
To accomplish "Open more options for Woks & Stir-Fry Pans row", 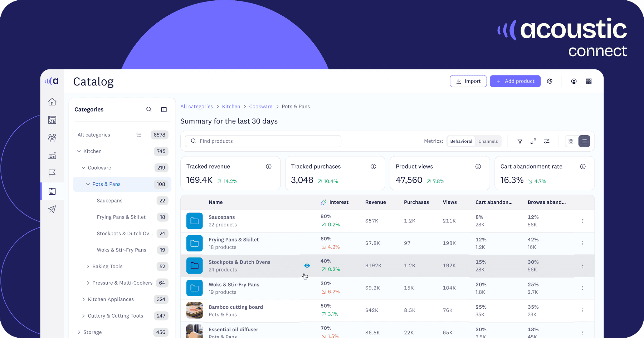I will click(583, 288).
